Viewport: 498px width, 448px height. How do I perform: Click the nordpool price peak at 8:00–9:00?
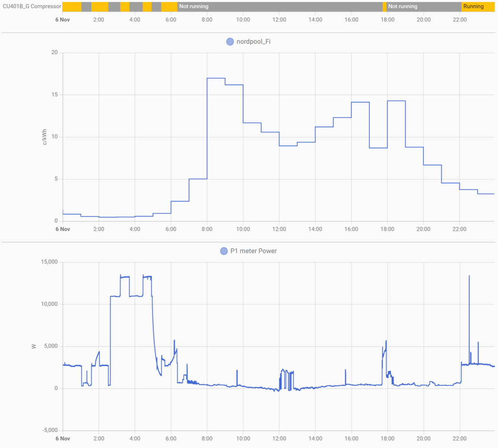pyautogui.click(x=216, y=78)
